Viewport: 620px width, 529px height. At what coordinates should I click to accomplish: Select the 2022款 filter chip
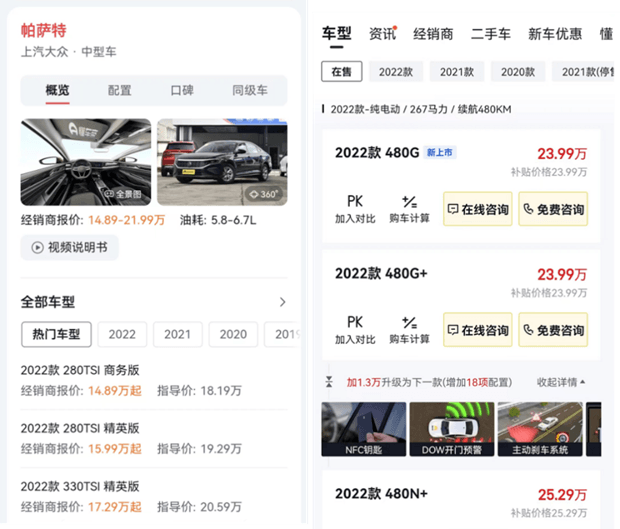(x=396, y=72)
